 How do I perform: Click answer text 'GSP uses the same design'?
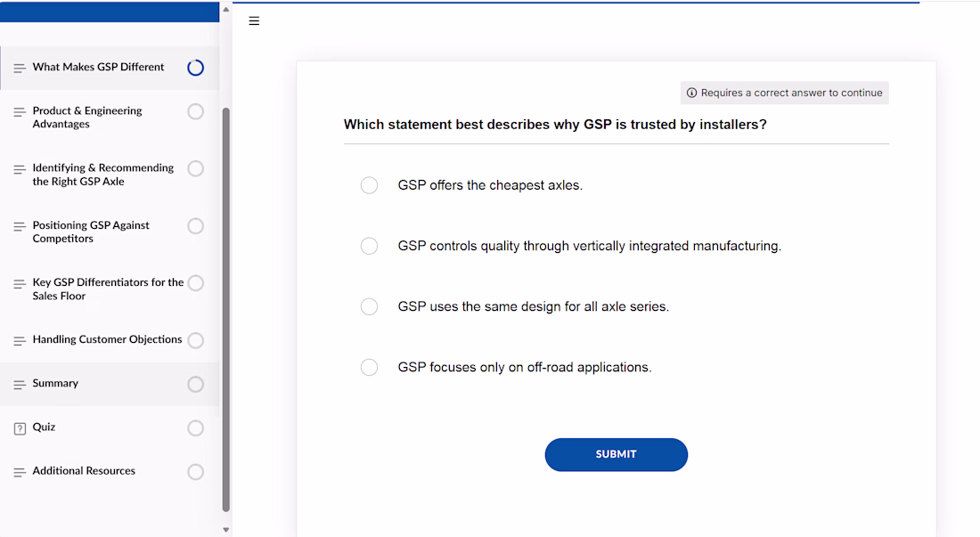click(x=533, y=306)
